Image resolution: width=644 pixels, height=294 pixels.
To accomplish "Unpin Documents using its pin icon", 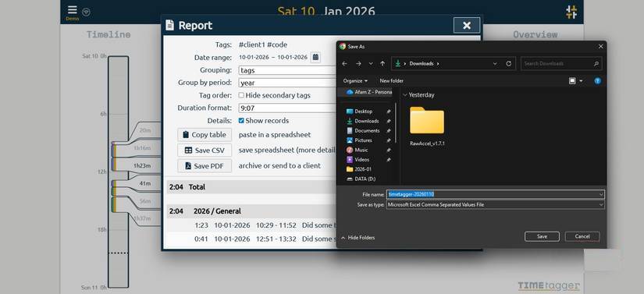I will point(389,130).
